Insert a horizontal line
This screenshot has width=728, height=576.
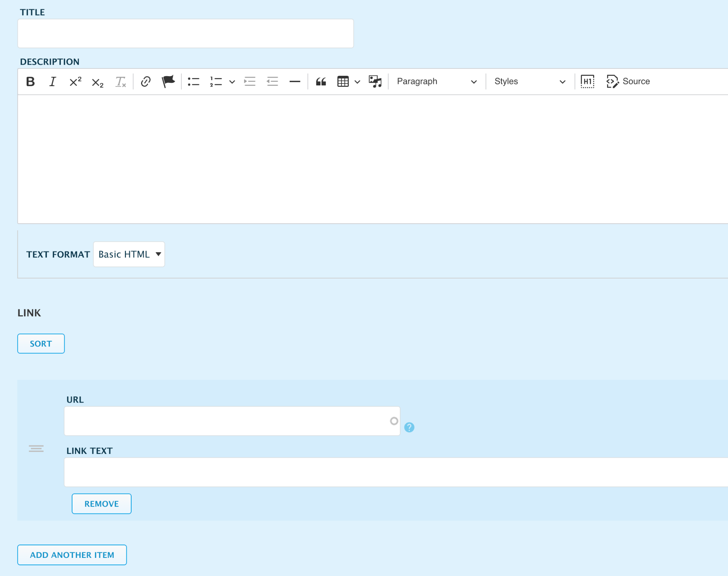tap(295, 82)
